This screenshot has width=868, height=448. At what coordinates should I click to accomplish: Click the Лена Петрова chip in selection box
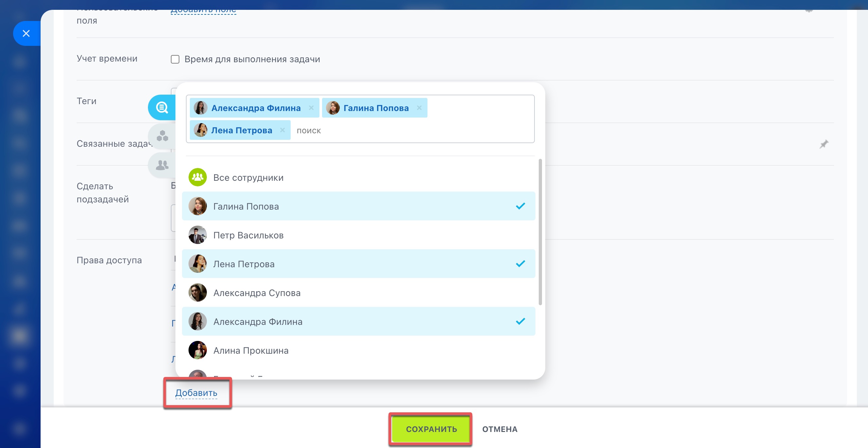click(240, 130)
